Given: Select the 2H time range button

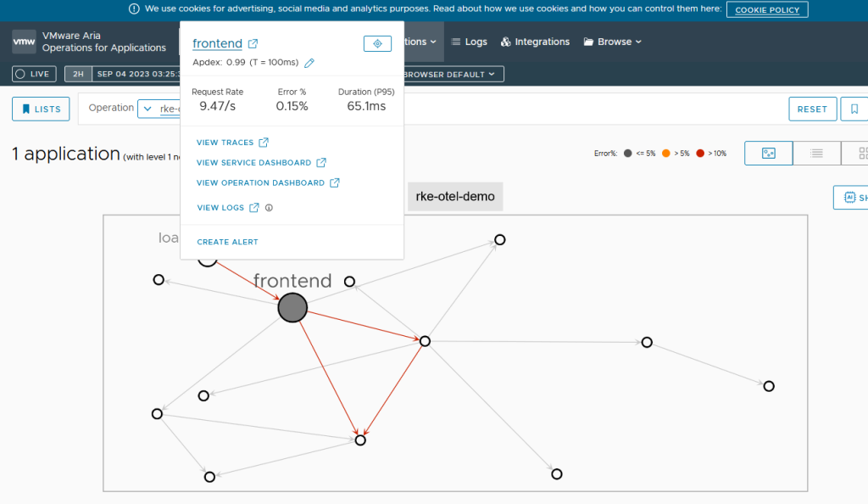Looking at the screenshot, I should (78, 74).
